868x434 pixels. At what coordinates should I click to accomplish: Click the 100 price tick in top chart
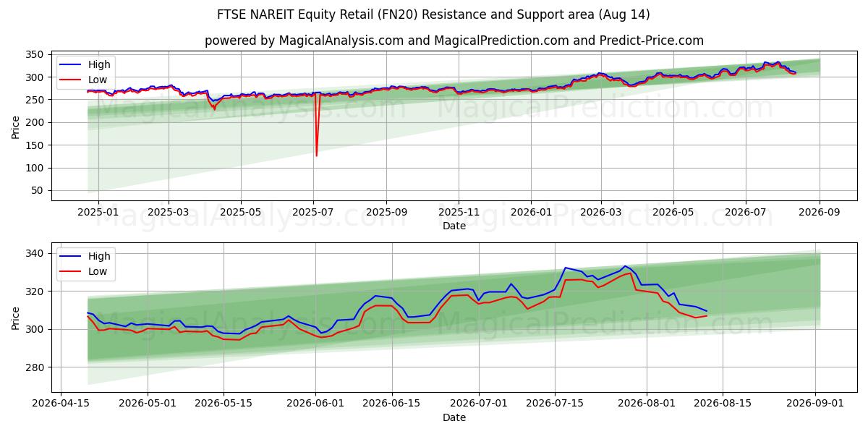point(36,168)
